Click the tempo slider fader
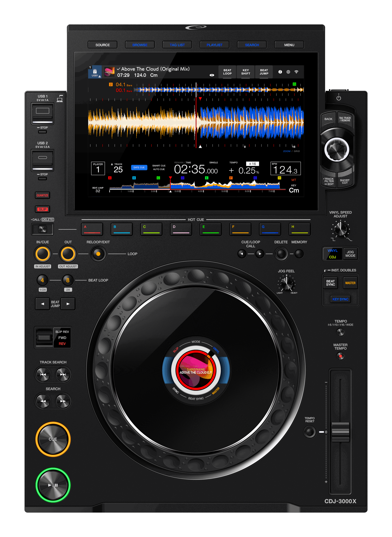The image size is (392, 537). pos(340,432)
